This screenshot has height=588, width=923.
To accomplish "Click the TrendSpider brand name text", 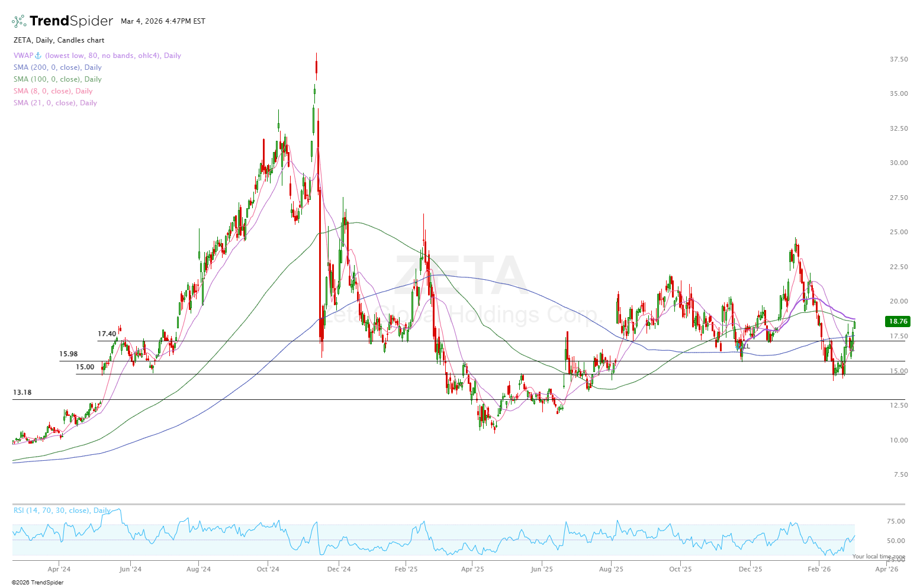I will (x=71, y=21).
